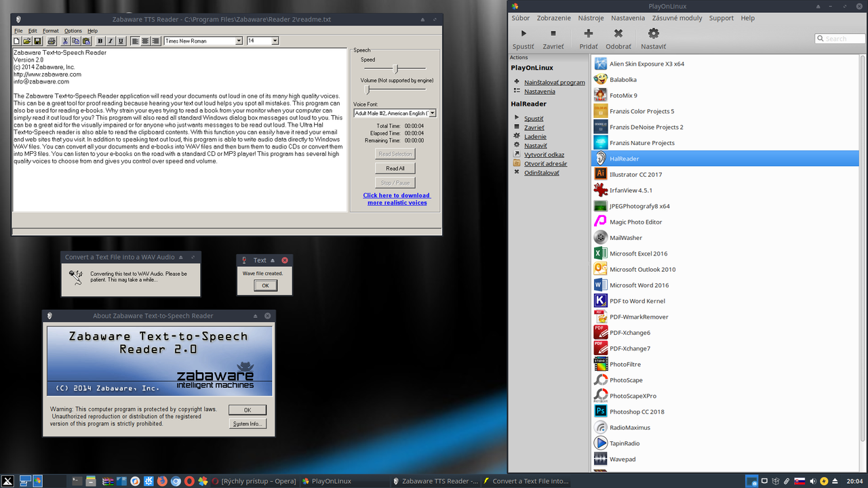The image size is (868, 488).
Task: Toggle italic formatting in TTS Reader
Action: (x=111, y=41)
